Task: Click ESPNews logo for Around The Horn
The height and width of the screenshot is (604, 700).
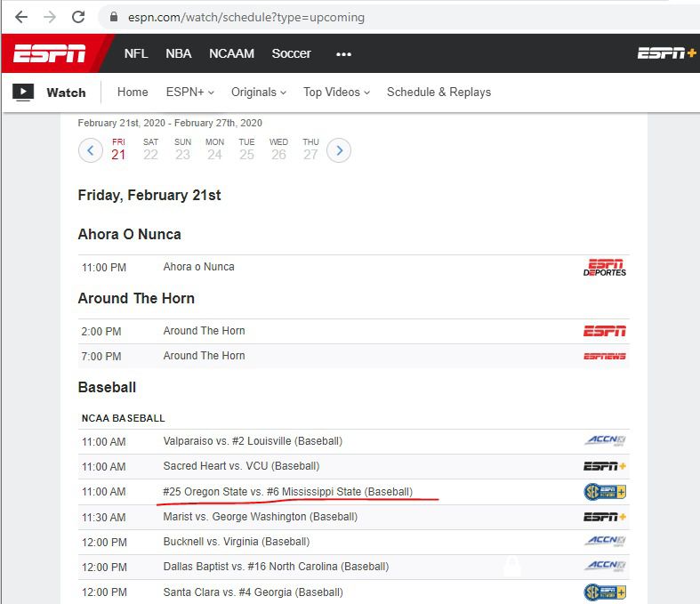Action: (604, 356)
